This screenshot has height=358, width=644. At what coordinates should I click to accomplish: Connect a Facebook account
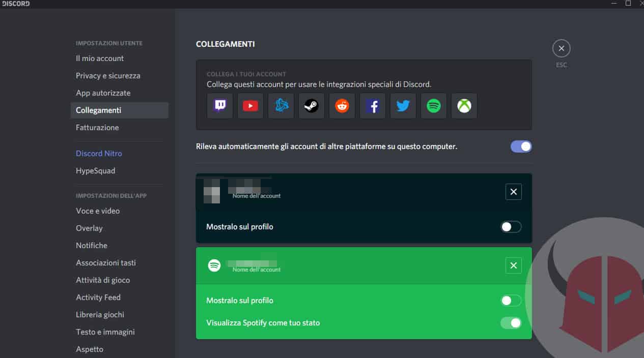tap(373, 106)
